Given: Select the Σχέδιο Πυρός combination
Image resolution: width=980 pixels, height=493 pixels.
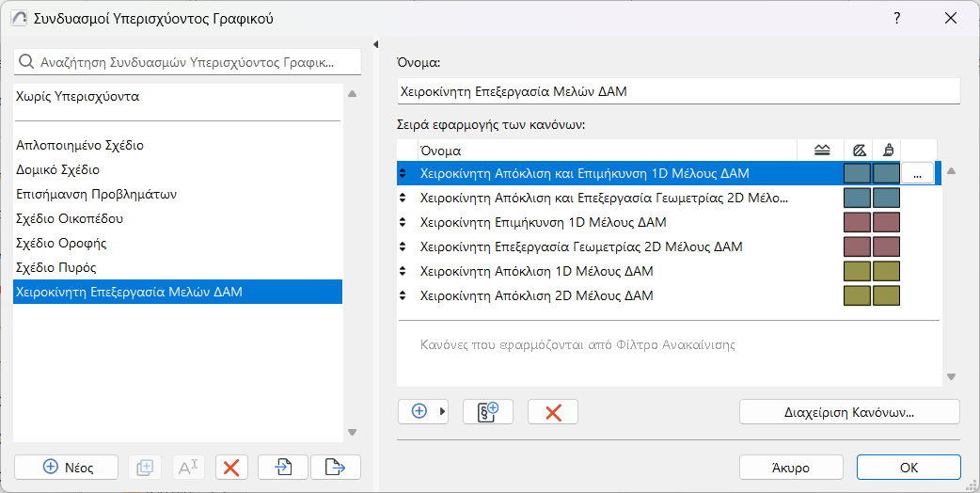Looking at the screenshot, I should click(x=56, y=268).
